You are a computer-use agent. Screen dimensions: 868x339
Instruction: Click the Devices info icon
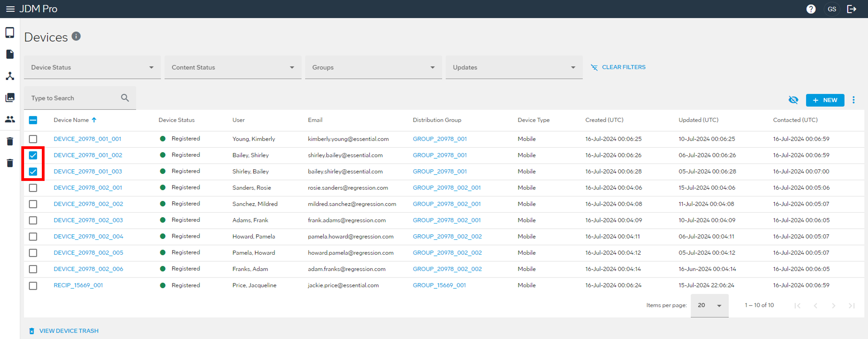tap(76, 36)
